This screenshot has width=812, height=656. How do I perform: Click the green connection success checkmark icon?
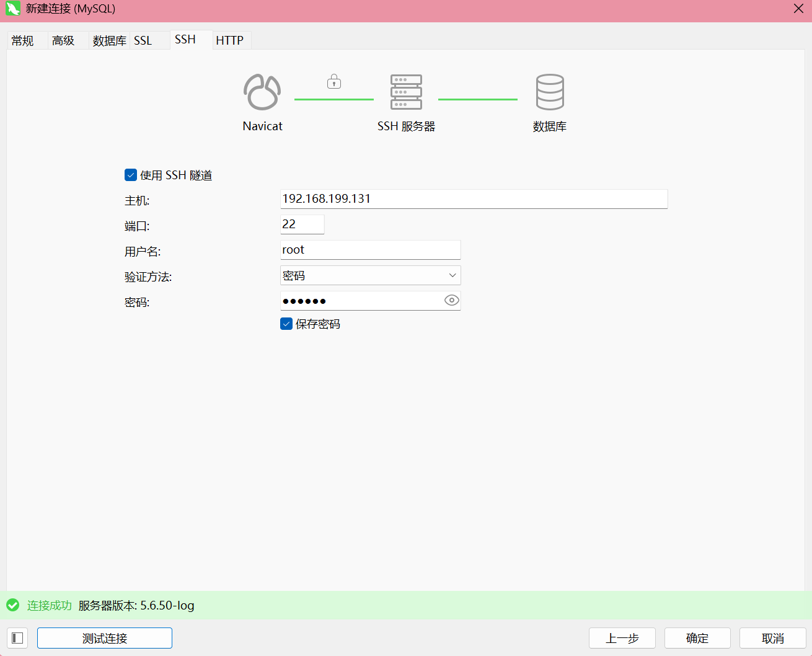click(x=12, y=605)
